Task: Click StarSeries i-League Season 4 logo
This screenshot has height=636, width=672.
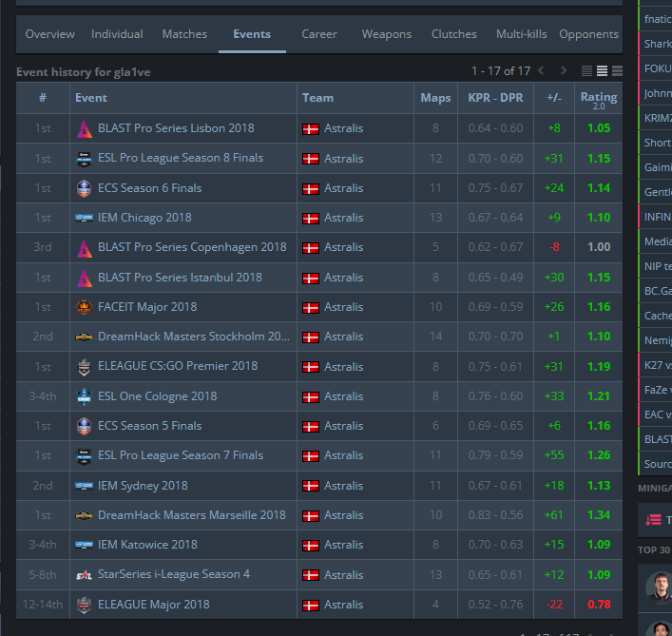Action: (x=84, y=575)
